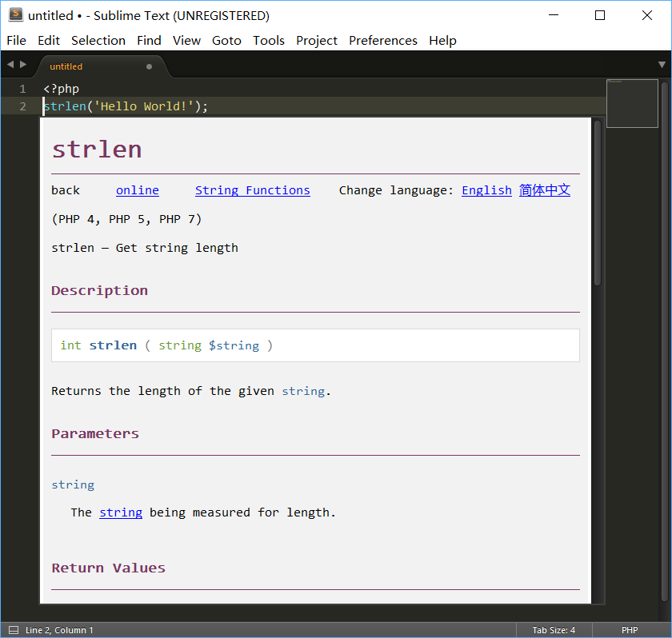Switch documentation language to 简体中文
Viewport: 672px width, 638px height.
[545, 190]
